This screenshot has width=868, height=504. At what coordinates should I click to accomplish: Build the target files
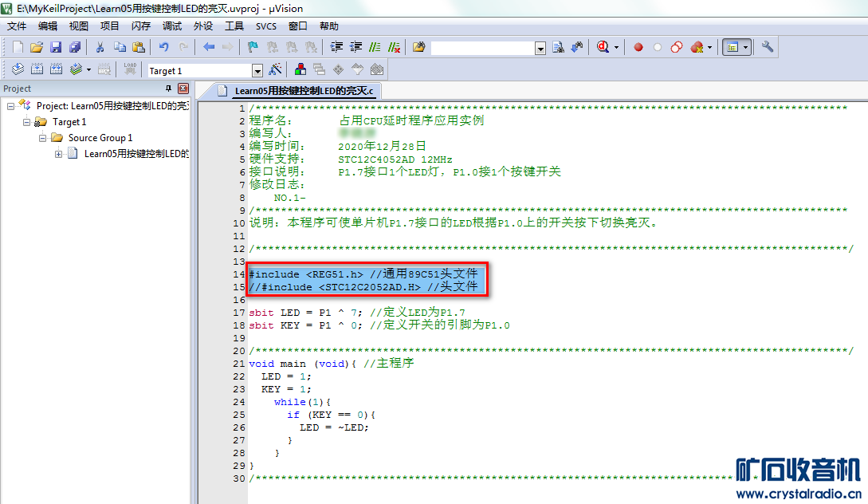(37, 70)
